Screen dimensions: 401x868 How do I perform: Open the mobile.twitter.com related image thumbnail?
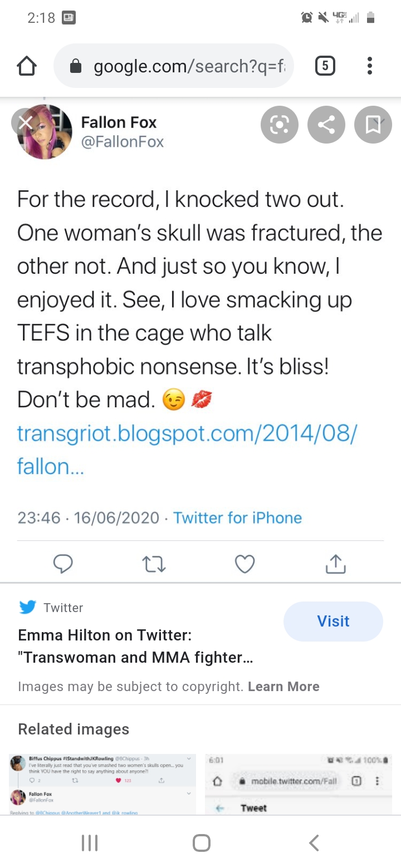point(299,785)
